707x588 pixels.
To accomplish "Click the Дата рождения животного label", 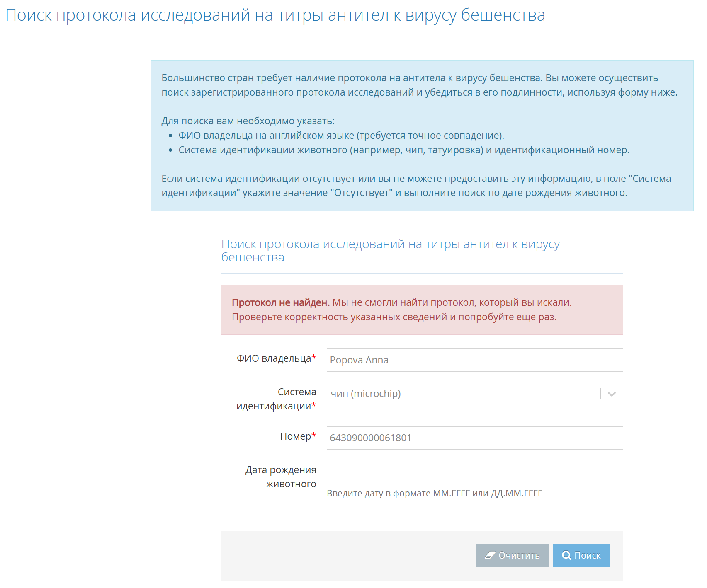I will 281,477.
